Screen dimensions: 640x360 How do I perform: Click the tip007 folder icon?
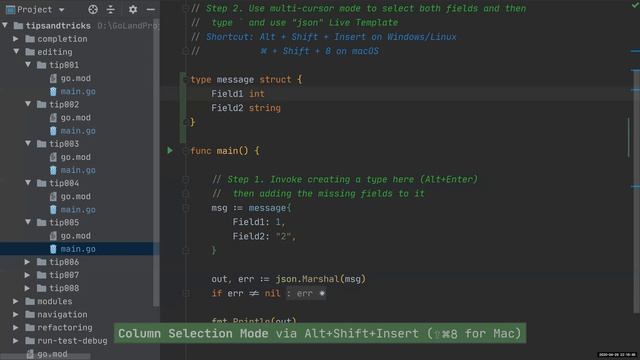tap(42, 275)
